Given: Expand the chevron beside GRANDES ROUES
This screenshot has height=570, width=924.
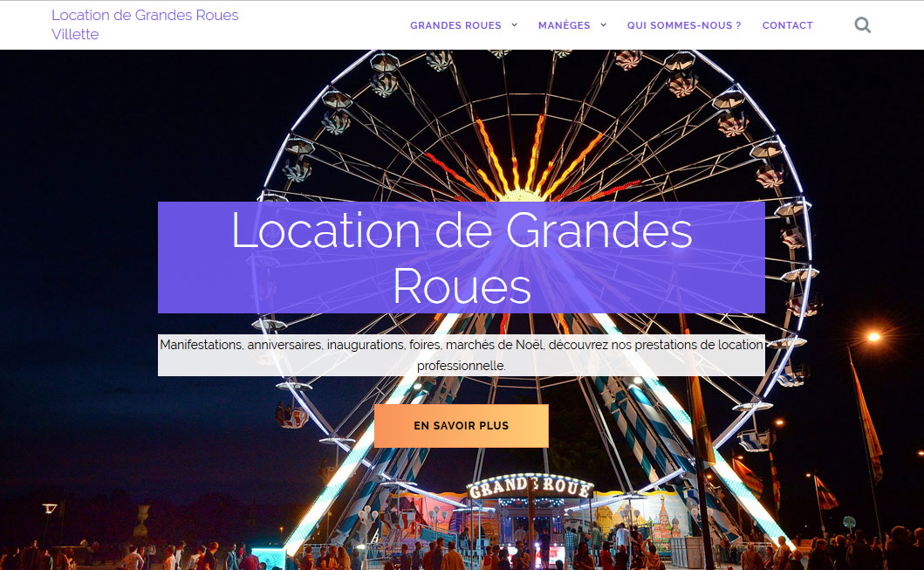Looking at the screenshot, I should tap(514, 24).
